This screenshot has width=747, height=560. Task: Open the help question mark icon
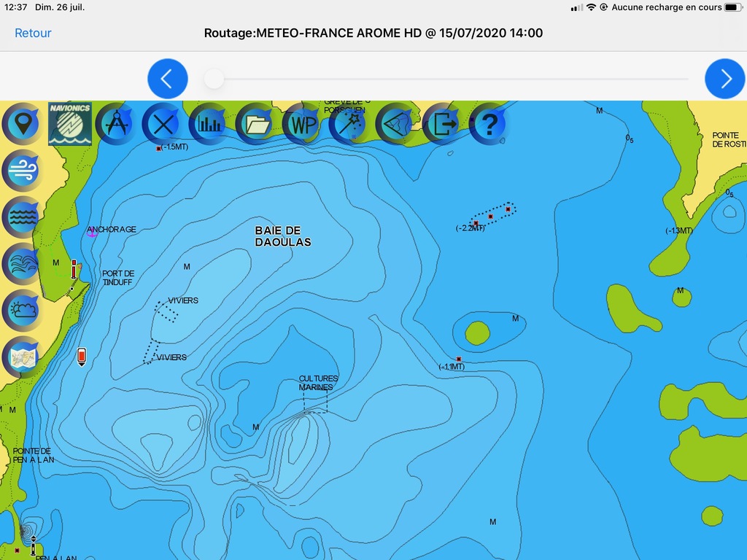(x=489, y=124)
